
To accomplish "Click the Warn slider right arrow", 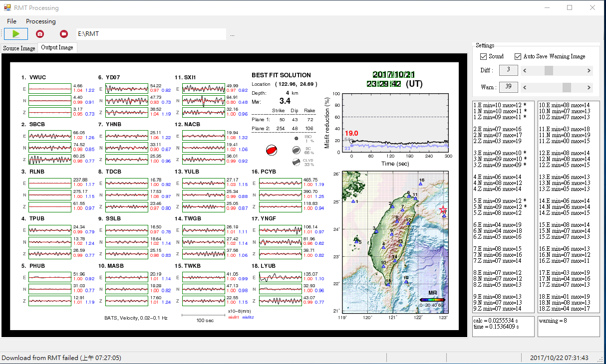I will pyautogui.click(x=589, y=88).
